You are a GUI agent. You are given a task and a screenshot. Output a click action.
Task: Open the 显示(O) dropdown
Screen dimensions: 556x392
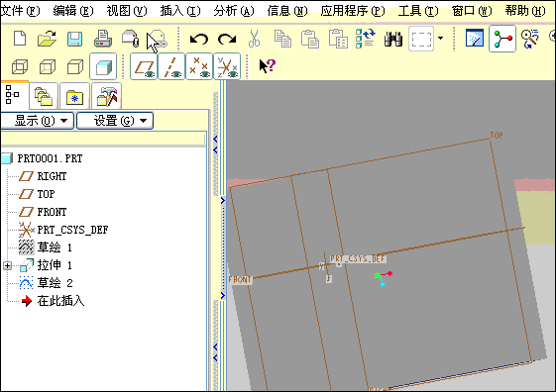tap(38, 121)
